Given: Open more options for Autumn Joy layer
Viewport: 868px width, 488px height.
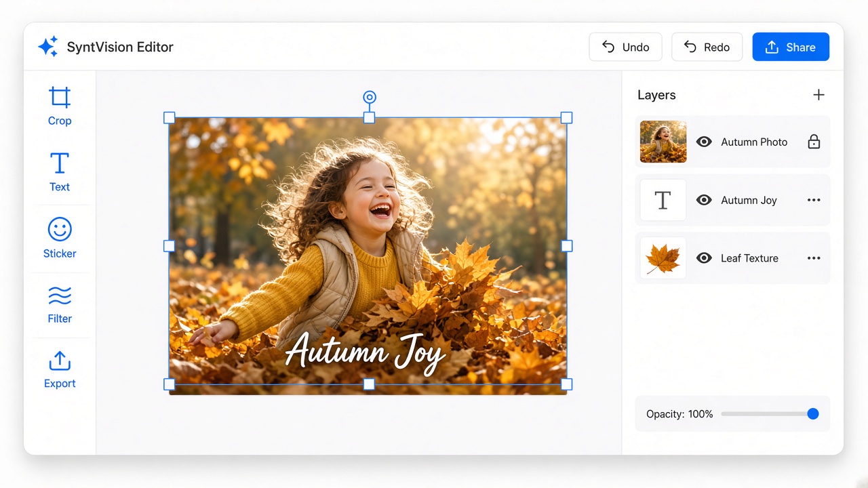Looking at the screenshot, I should coord(814,200).
